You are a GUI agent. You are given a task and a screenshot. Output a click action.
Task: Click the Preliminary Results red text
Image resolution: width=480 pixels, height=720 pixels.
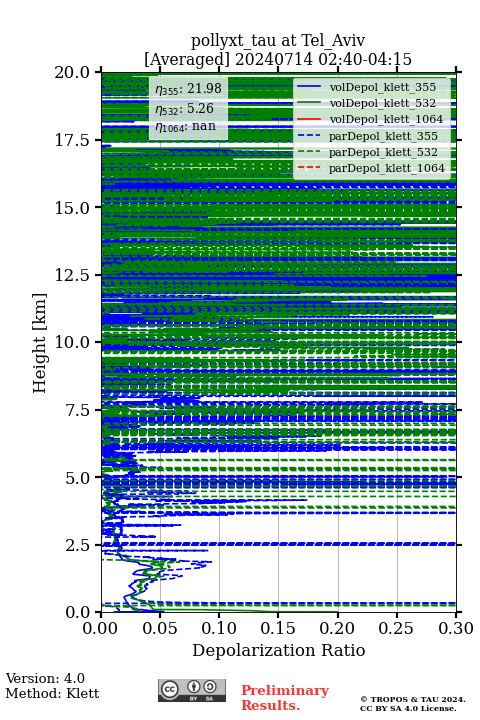click(285, 698)
